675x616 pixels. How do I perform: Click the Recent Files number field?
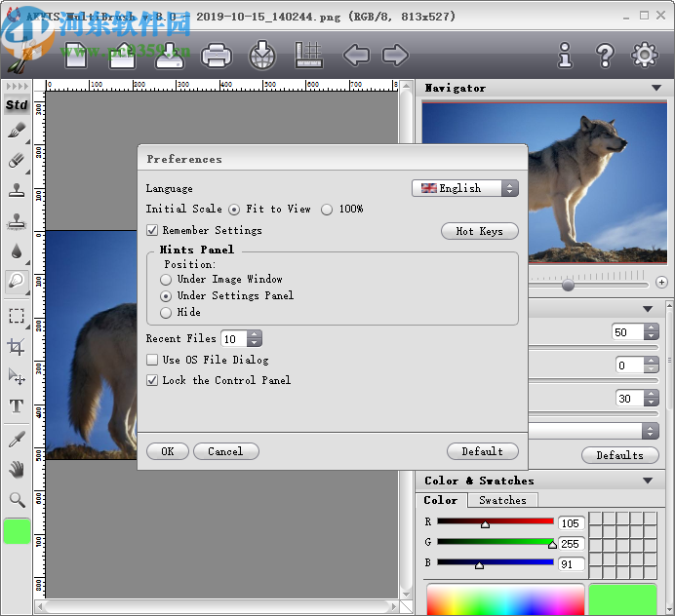click(x=234, y=338)
